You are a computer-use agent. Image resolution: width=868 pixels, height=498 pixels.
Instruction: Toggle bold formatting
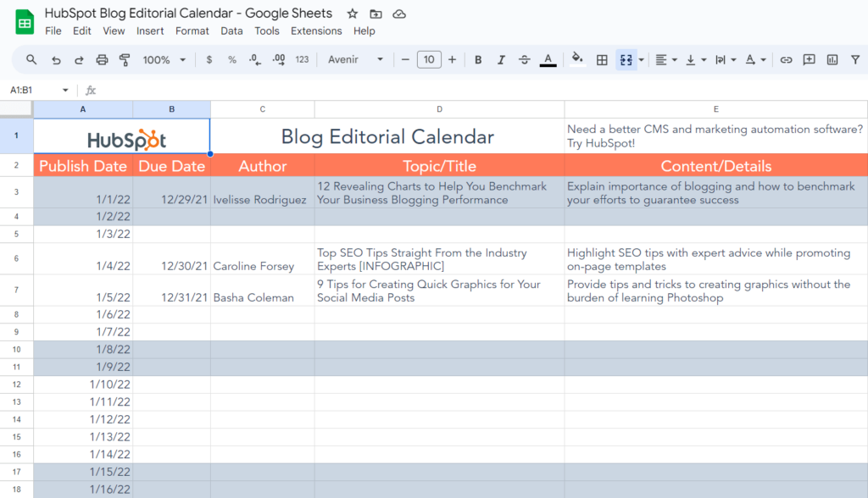(478, 60)
